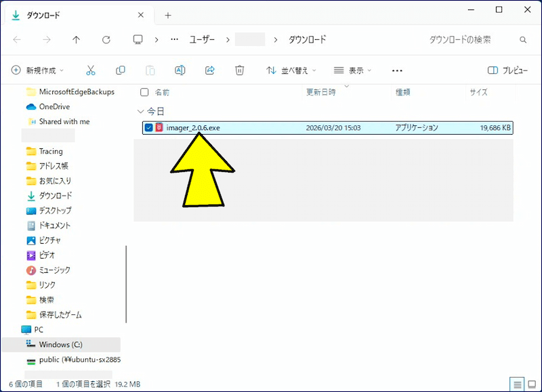
Task: Click the ... see-more toolbar menu
Action: 397,70
